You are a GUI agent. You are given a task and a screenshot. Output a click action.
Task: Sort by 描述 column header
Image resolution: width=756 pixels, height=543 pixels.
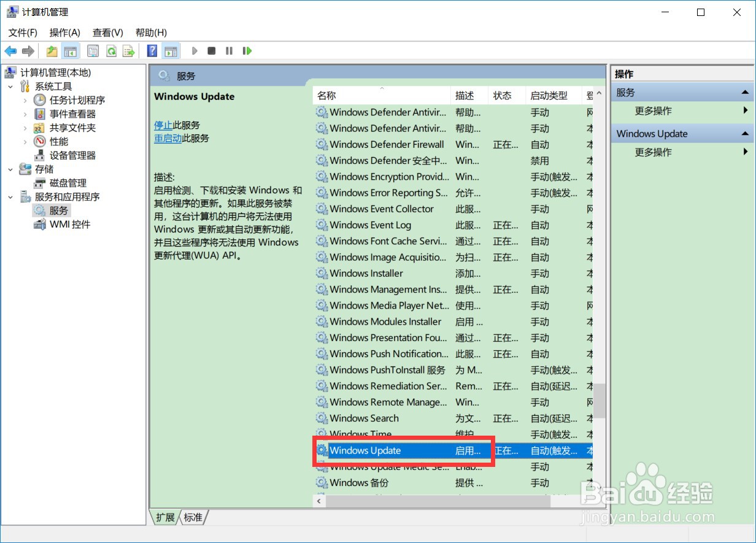(469, 96)
